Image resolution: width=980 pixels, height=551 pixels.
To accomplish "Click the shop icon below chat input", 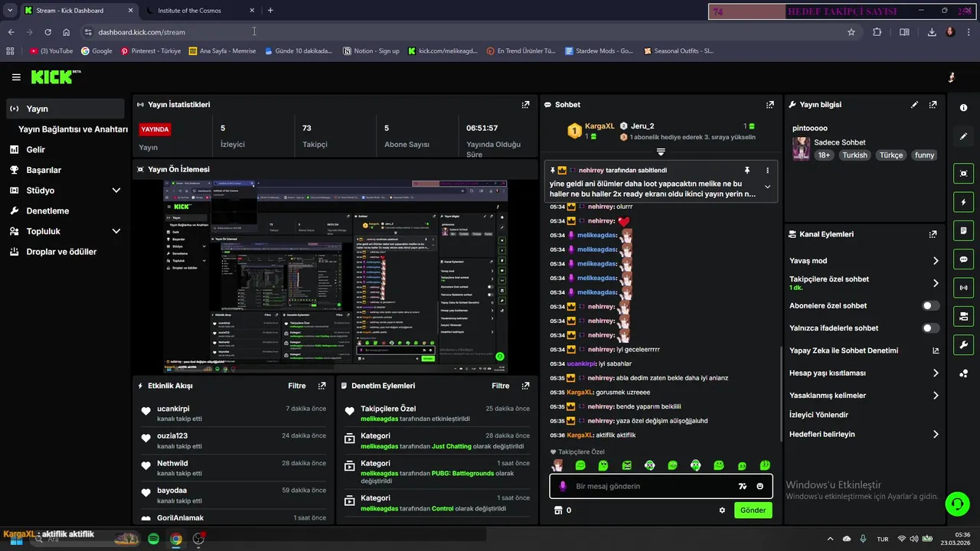I will coord(558,510).
